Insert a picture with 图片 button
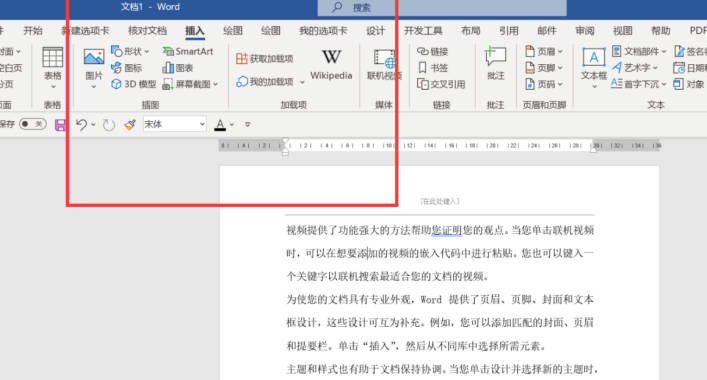The image size is (707, 380). [x=94, y=64]
